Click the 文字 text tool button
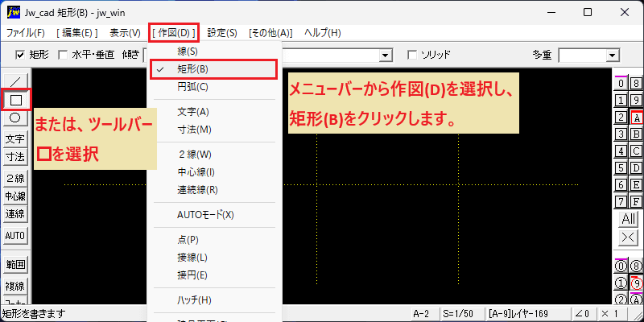644x322 pixels. tap(15, 139)
